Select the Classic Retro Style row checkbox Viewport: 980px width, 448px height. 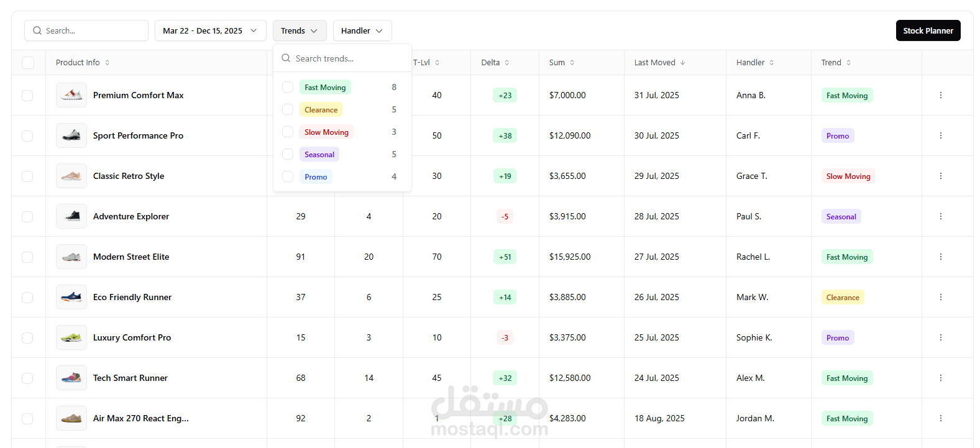pos(27,176)
